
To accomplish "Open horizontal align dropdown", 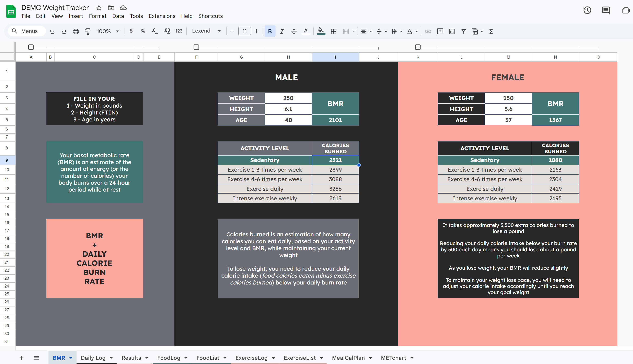I will click(366, 31).
